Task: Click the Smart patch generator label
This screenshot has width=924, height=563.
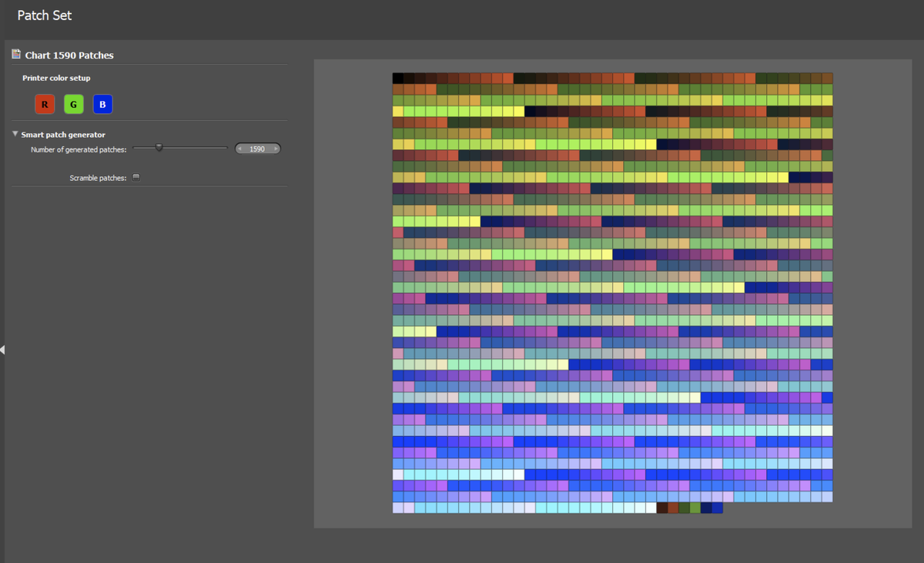Action: (x=63, y=135)
